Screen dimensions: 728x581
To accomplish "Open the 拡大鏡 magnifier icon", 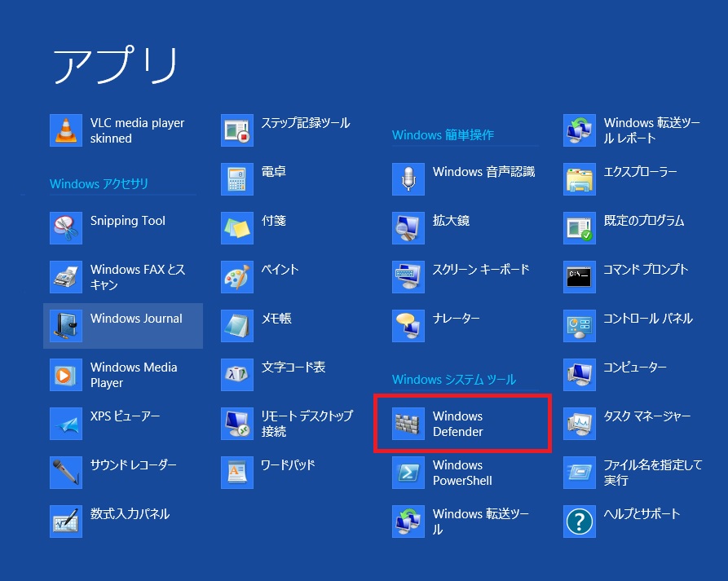I will 408,228.
